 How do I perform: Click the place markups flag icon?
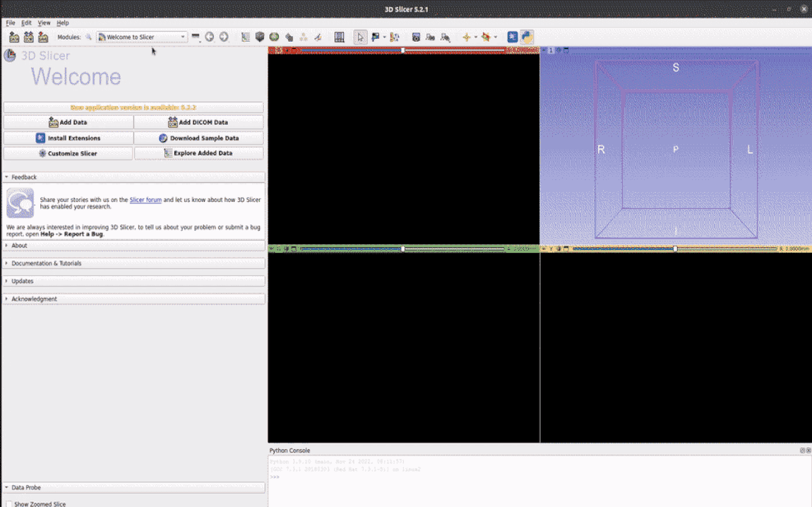376,37
